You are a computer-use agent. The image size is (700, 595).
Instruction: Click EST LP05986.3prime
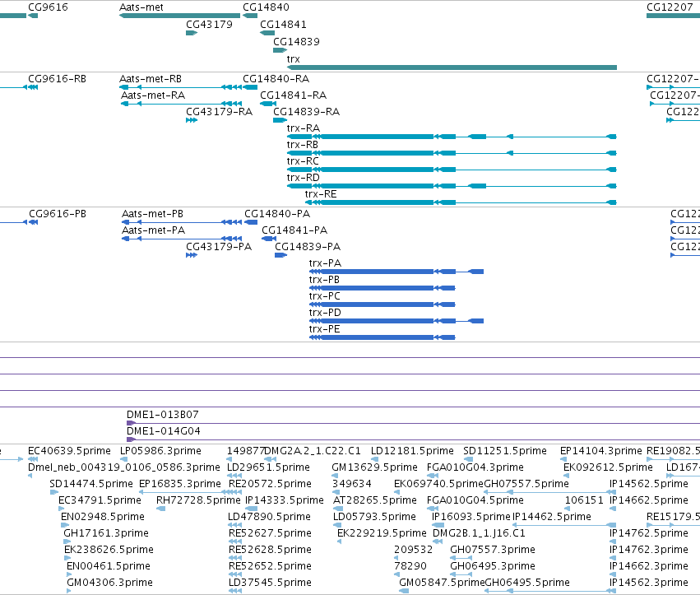pyautogui.click(x=160, y=451)
